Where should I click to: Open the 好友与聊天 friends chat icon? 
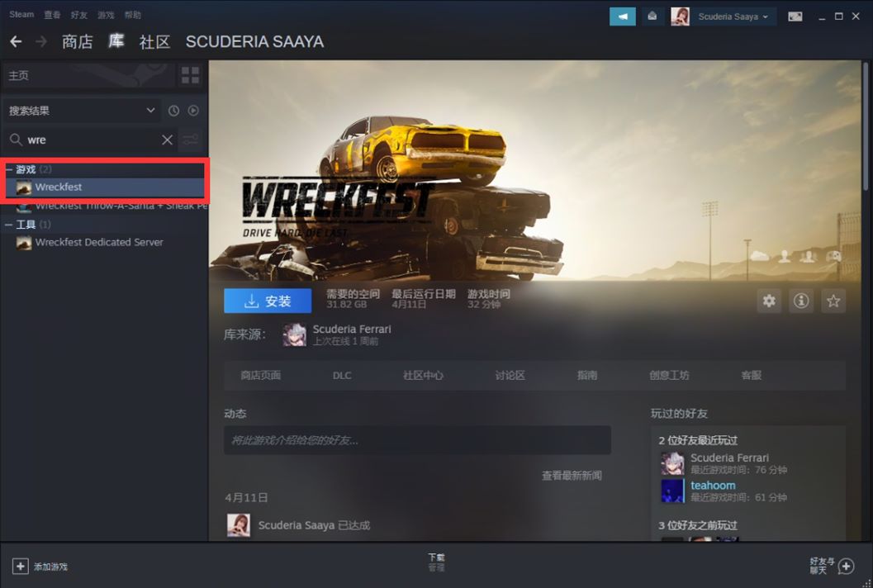tap(846, 567)
